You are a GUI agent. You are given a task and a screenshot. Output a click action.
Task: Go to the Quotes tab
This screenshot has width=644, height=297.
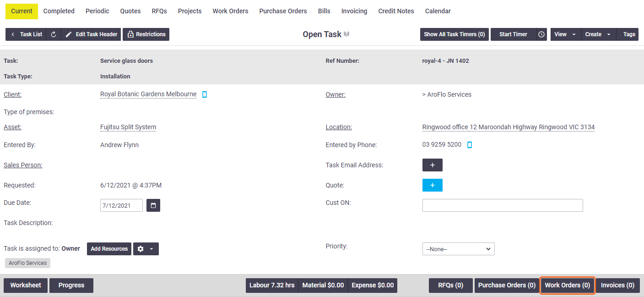pyautogui.click(x=130, y=11)
